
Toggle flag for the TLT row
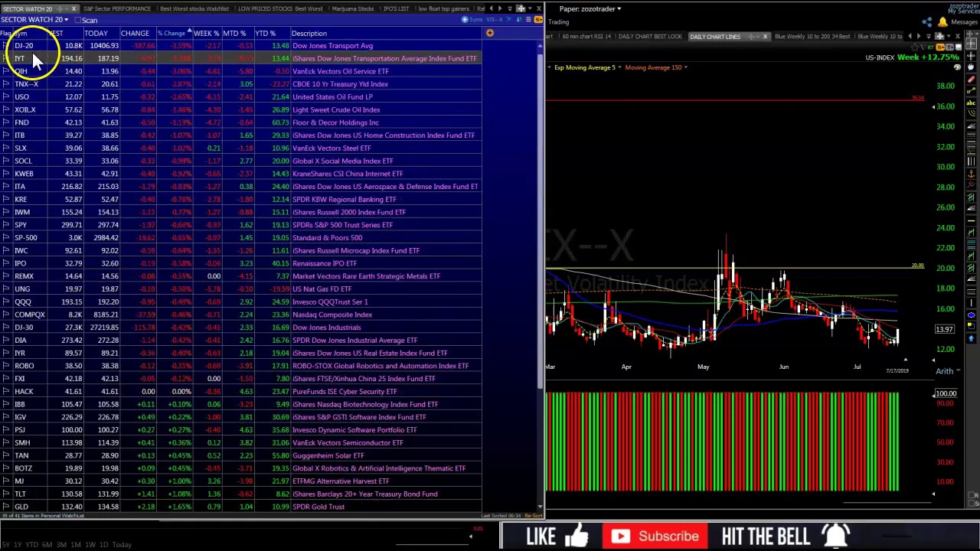[5, 494]
